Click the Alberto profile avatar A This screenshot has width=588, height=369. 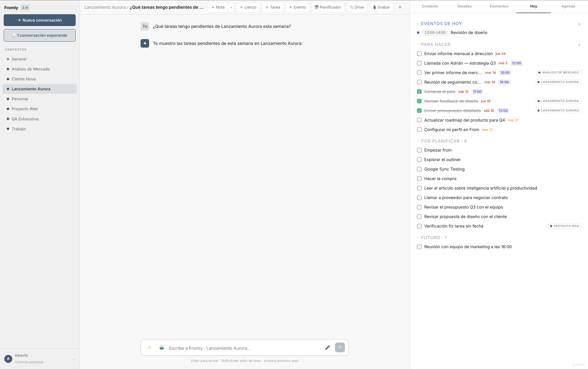[8, 358]
